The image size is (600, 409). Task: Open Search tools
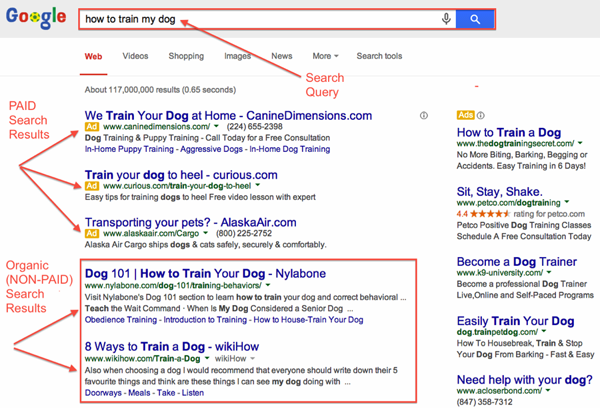point(379,57)
